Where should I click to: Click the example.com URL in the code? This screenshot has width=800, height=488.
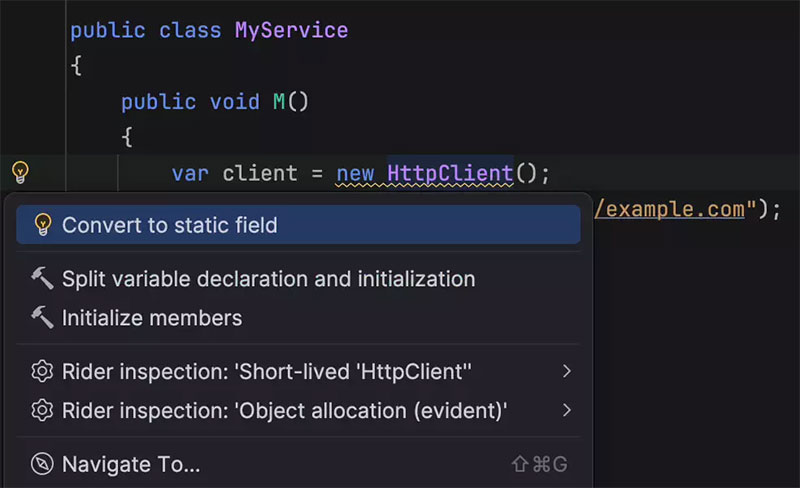click(x=670, y=209)
